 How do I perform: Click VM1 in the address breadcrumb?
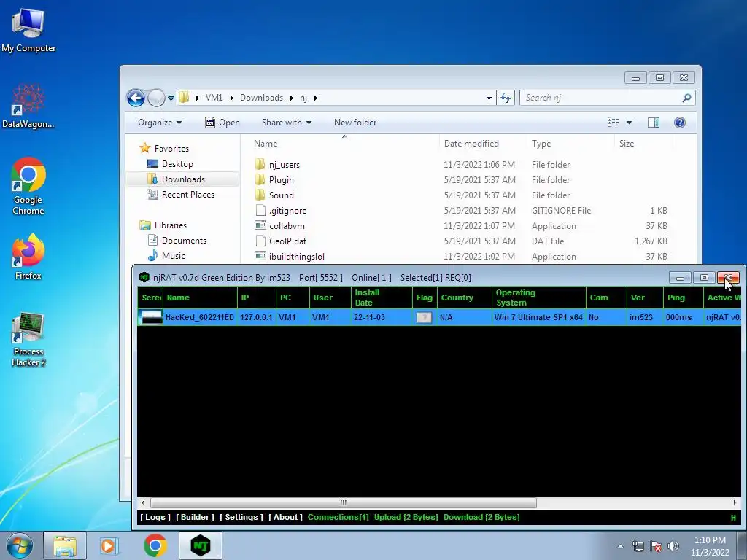[214, 98]
